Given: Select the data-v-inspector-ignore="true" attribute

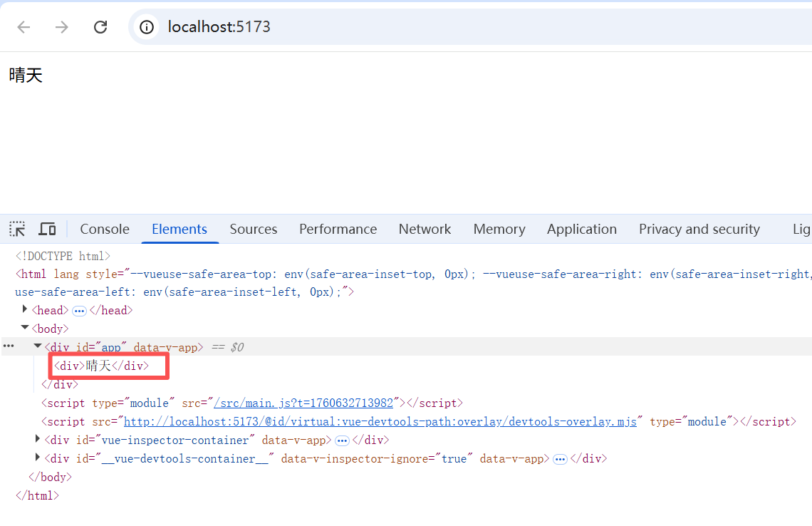Looking at the screenshot, I should click(378, 458).
